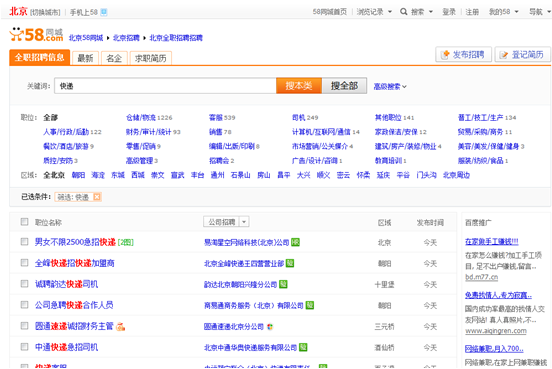The height and width of the screenshot is (369, 552).
Task: Click the 58.com logo
Action: (x=36, y=35)
